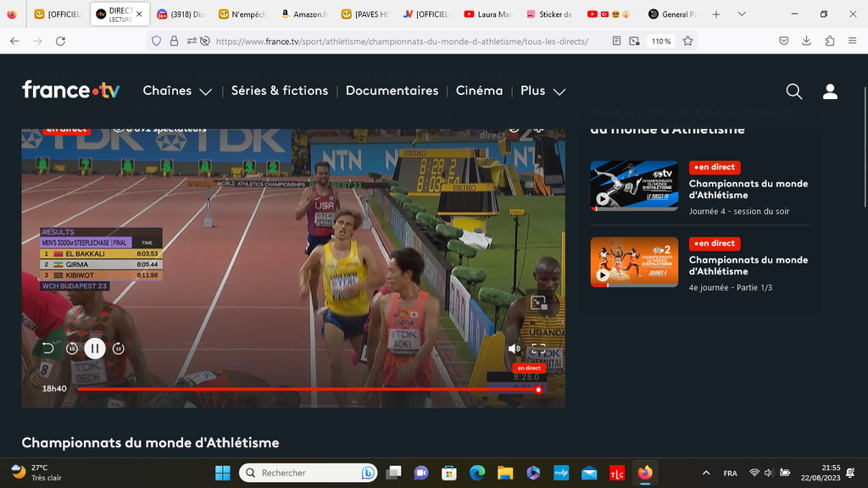Open picture-in-picture for the video
Image resolution: width=868 pixels, height=488 pixels.
click(x=538, y=303)
